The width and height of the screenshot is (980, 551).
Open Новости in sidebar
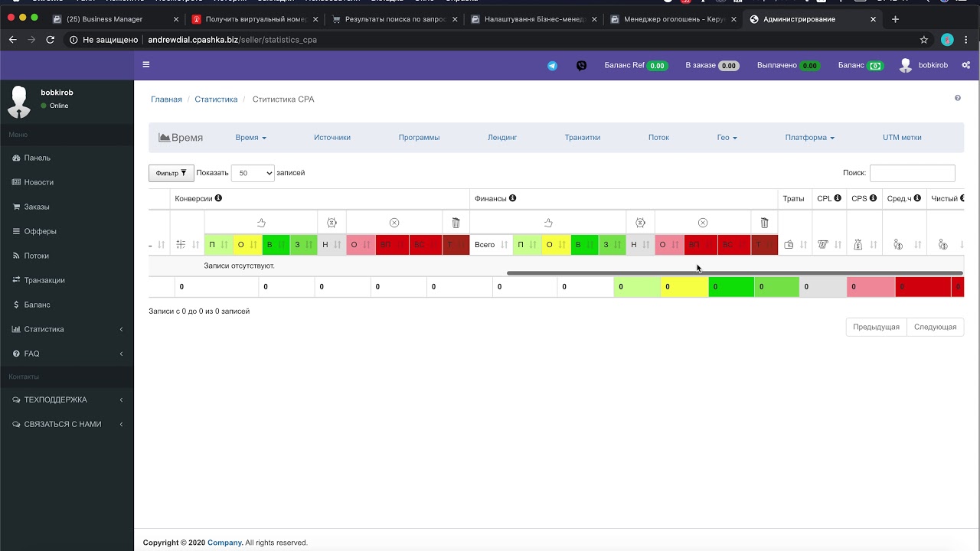click(67, 182)
